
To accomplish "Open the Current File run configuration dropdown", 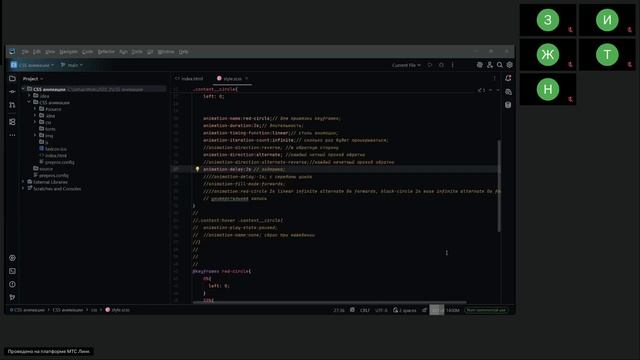I will coord(406,65).
